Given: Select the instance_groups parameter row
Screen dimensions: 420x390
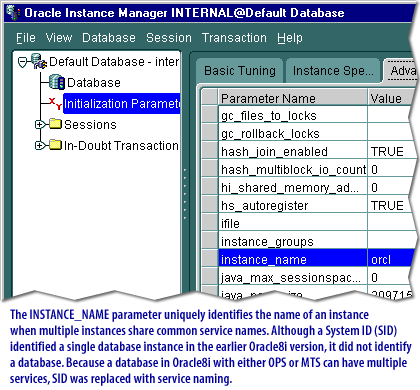Looking at the screenshot, I should point(306,241).
